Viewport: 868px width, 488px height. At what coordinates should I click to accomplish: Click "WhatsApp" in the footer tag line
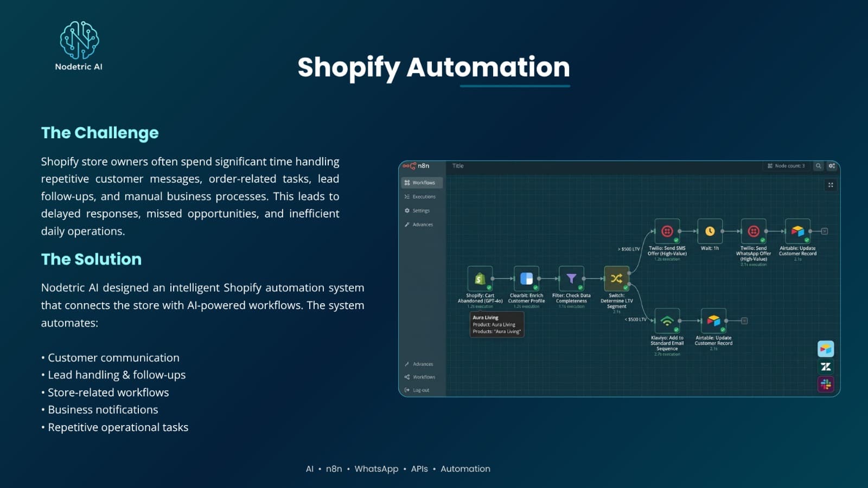coord(376,469)
